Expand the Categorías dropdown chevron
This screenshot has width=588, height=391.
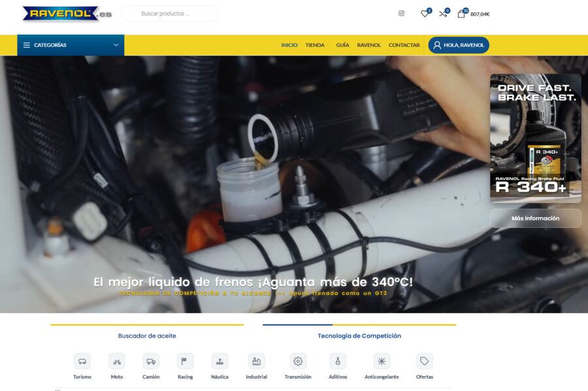116,45
